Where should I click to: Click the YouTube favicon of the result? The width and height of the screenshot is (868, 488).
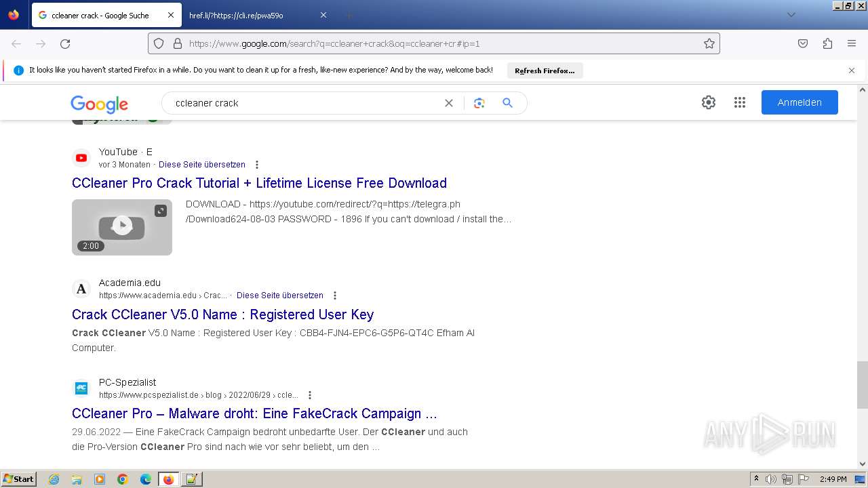tap(81, 158)
